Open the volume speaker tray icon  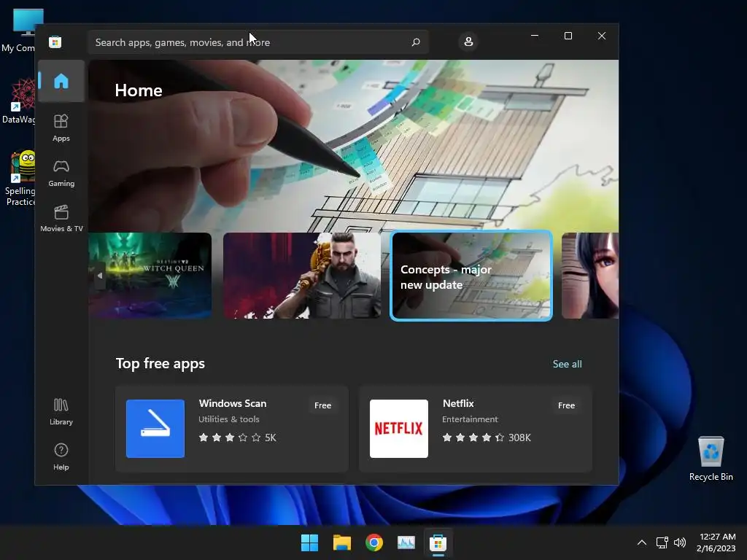pos(680,542)
